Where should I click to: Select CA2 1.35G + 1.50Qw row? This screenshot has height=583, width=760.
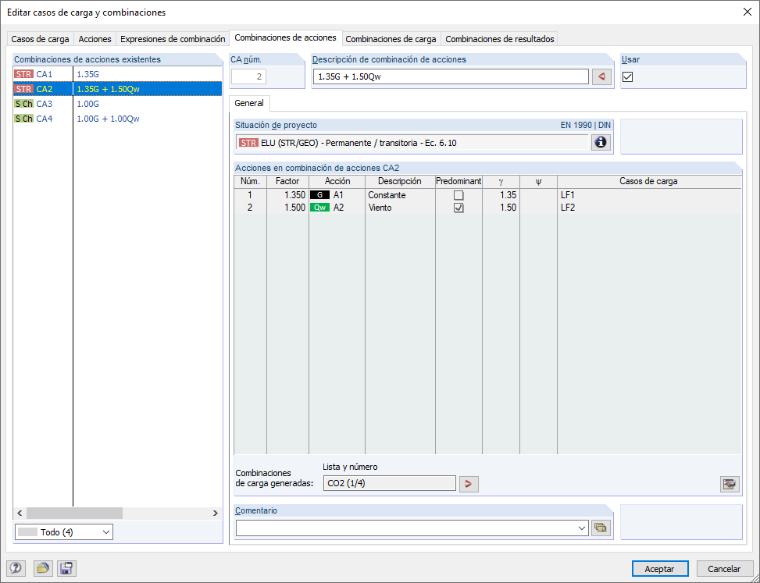click(x=117, y=89)
